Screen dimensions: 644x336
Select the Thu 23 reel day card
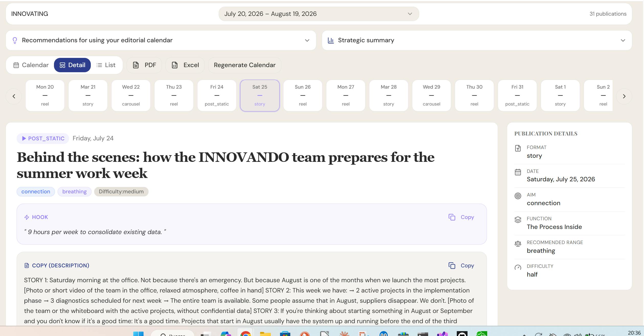pos(174,96)
